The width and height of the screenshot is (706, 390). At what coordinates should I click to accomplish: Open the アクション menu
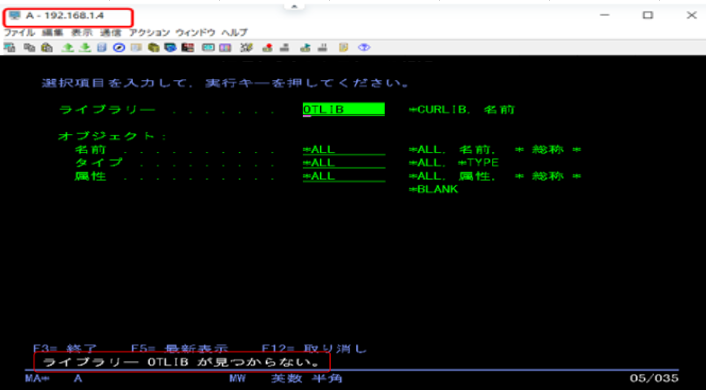149,33
